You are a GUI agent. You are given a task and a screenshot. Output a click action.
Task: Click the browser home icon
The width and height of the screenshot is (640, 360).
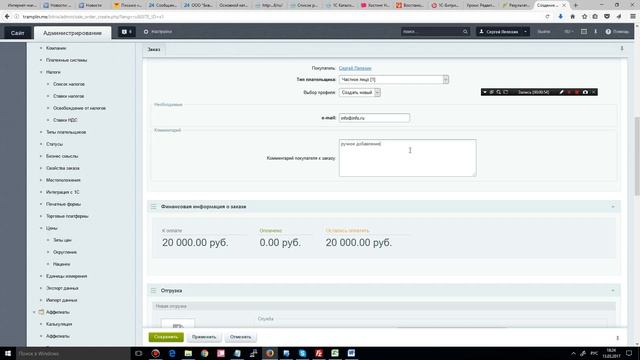572,16
